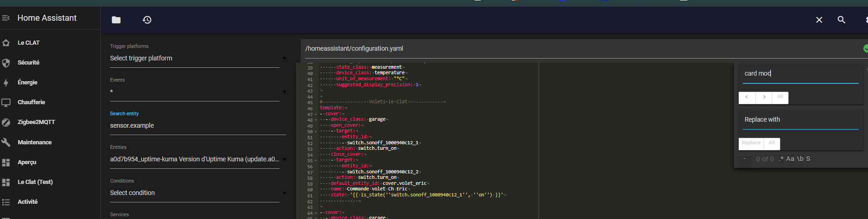
Task: Toggle whole word search (\b)
Action: 800,159
